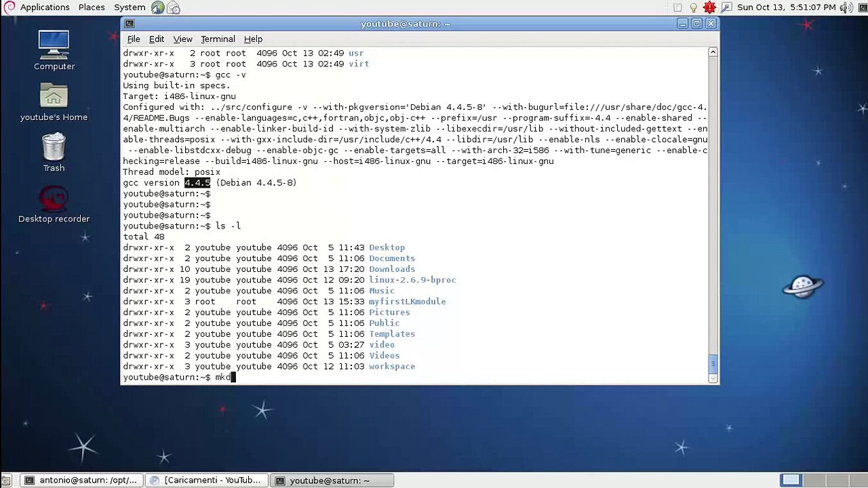Open the terminal View menu
The width and height of the screenshot is (868, 488).
182,39
